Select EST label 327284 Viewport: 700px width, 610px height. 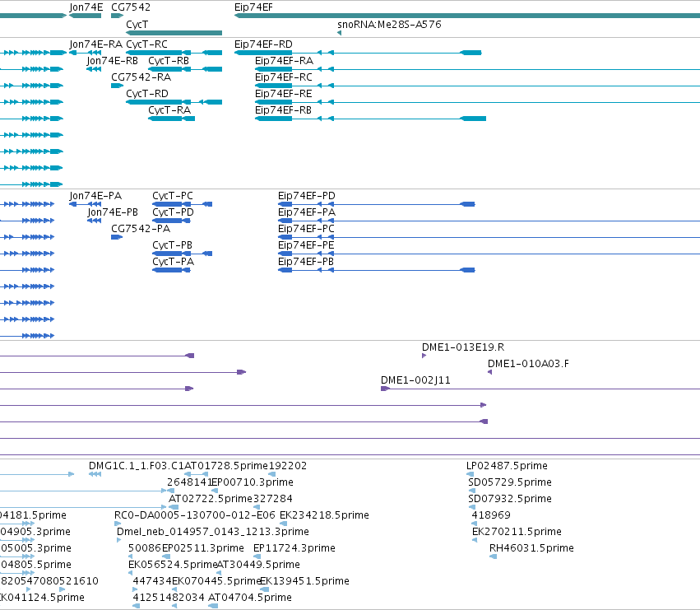273,499
